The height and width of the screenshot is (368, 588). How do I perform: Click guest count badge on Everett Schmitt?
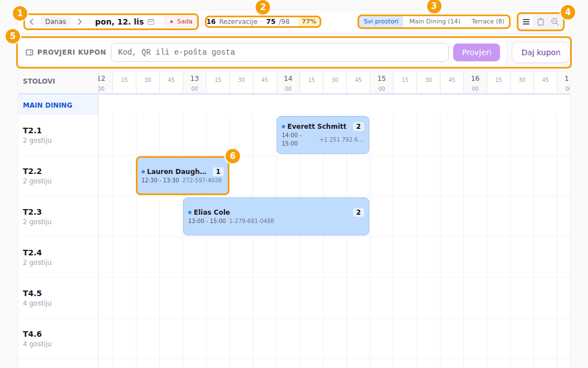pyautogui.click(x=359, y=127)
